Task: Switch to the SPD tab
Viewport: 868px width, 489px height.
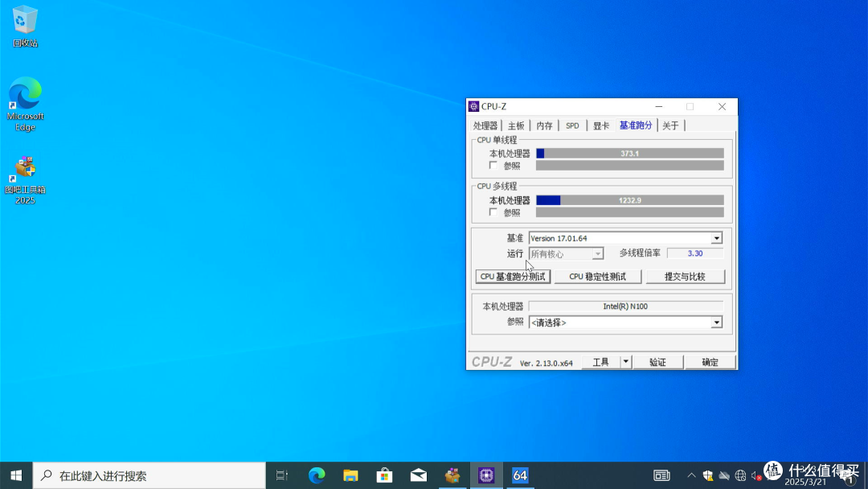Action: (572, 125)
